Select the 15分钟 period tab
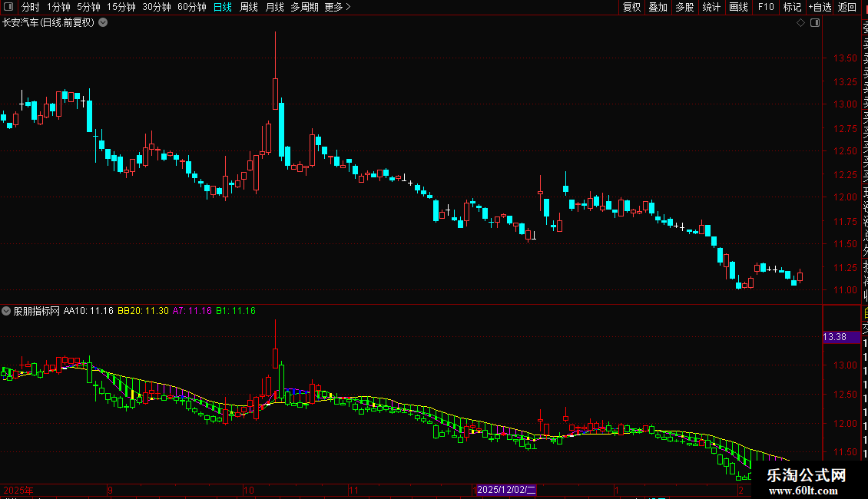The width and height of the screenshot is (868, 499). pos(121,7)
